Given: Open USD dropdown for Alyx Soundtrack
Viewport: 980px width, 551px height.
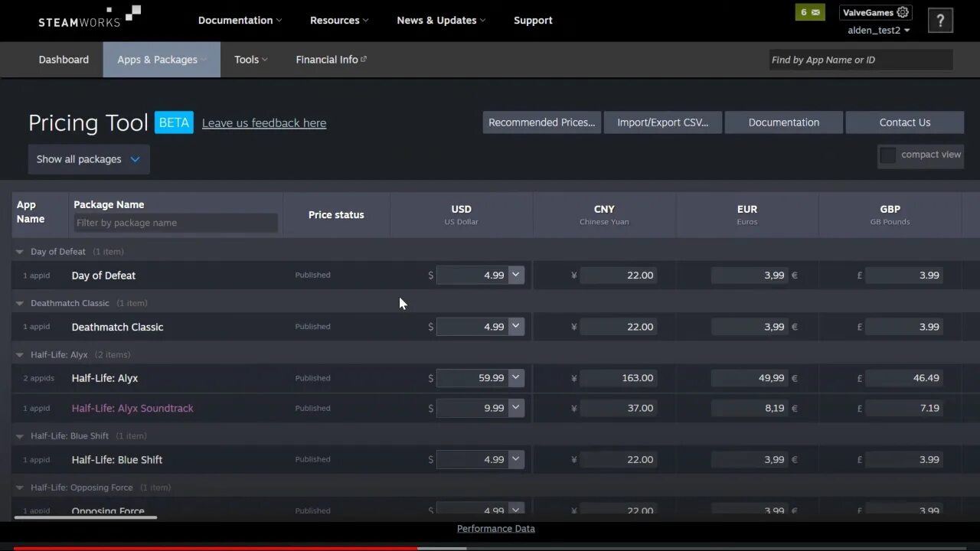Looking at the screenshot, I should [x=516, y=408].
